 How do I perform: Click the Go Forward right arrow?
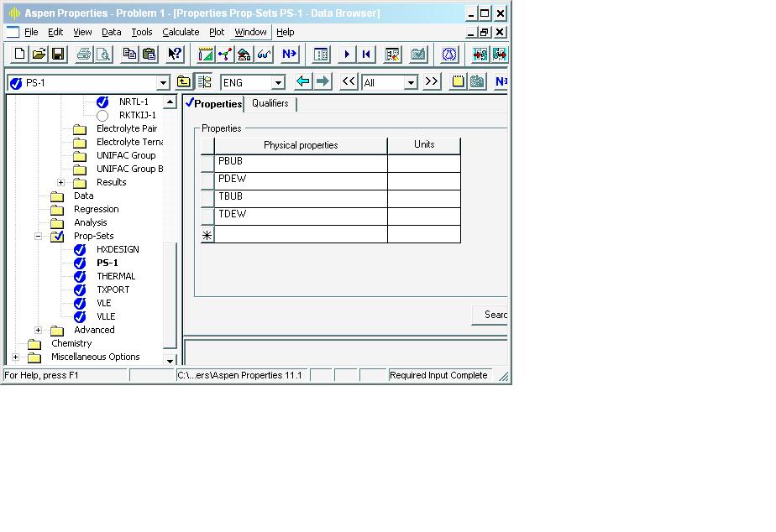(x=322, y=81)
